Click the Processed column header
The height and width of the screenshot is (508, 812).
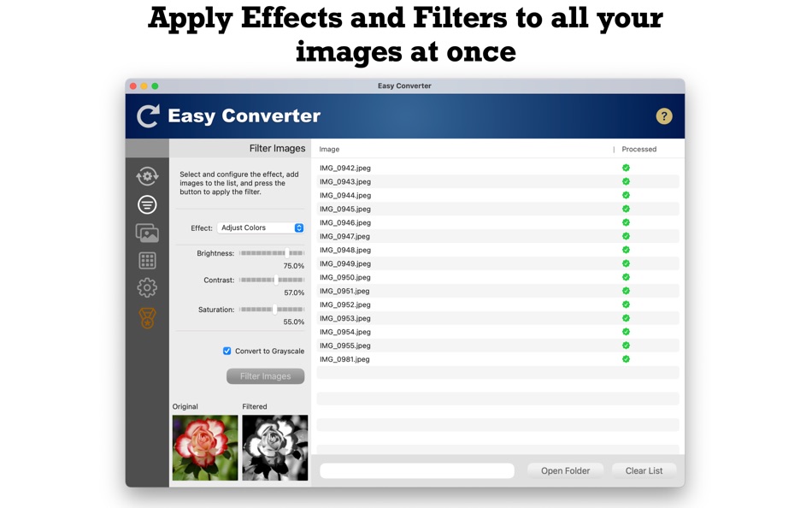[639, 150]
